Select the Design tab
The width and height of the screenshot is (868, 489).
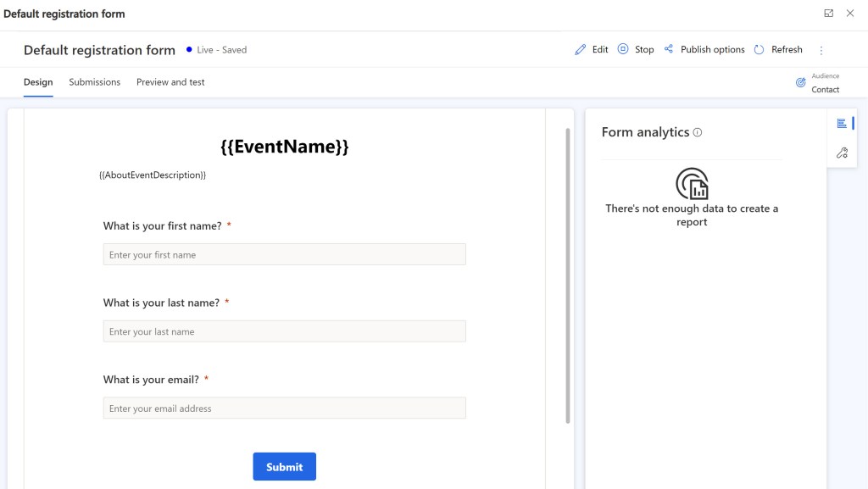pyautogui.click(x=38, y=82)
